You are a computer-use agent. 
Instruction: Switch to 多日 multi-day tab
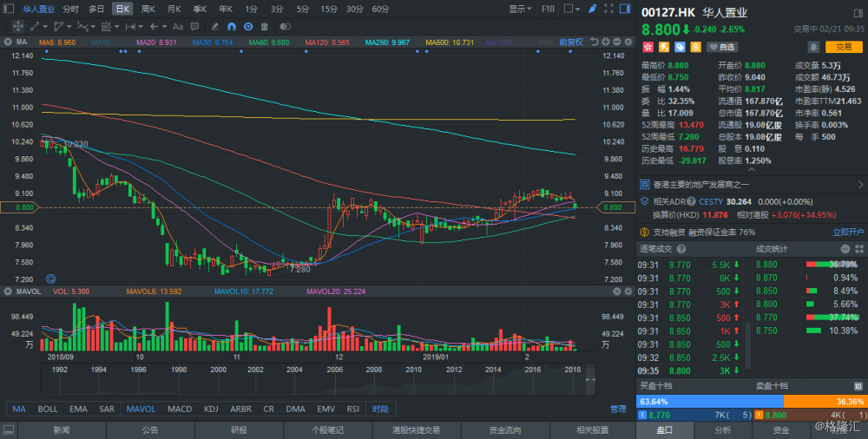point(96,9)
